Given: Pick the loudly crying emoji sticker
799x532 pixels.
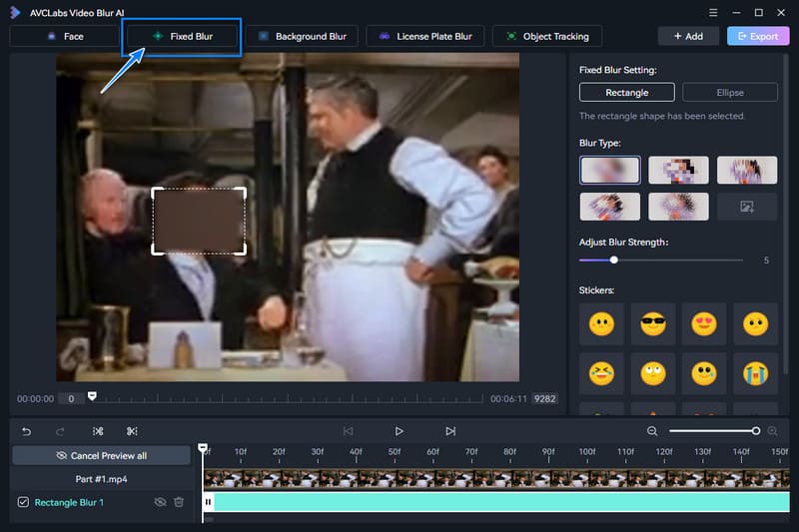Looking at the screenshot, I should [x=755, y=373].
